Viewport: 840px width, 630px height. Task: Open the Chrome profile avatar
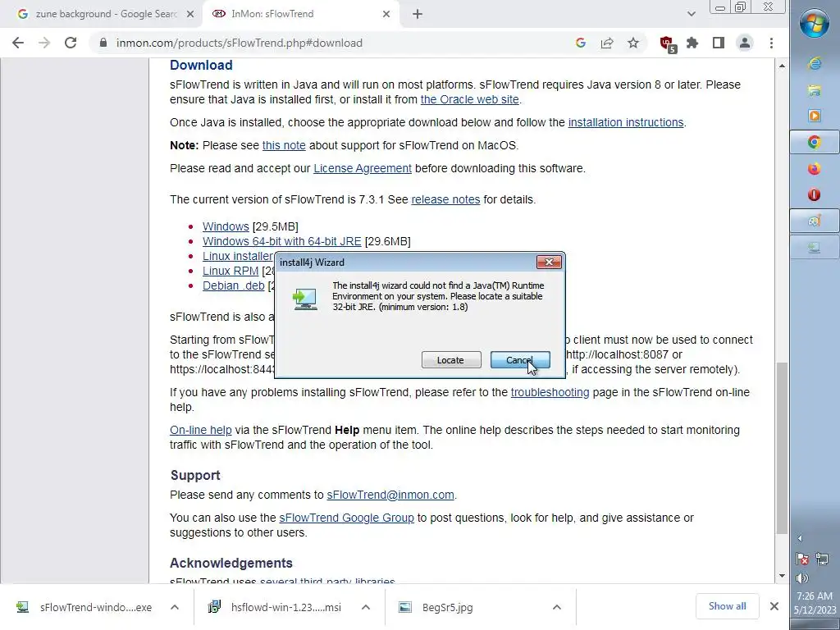745,43
